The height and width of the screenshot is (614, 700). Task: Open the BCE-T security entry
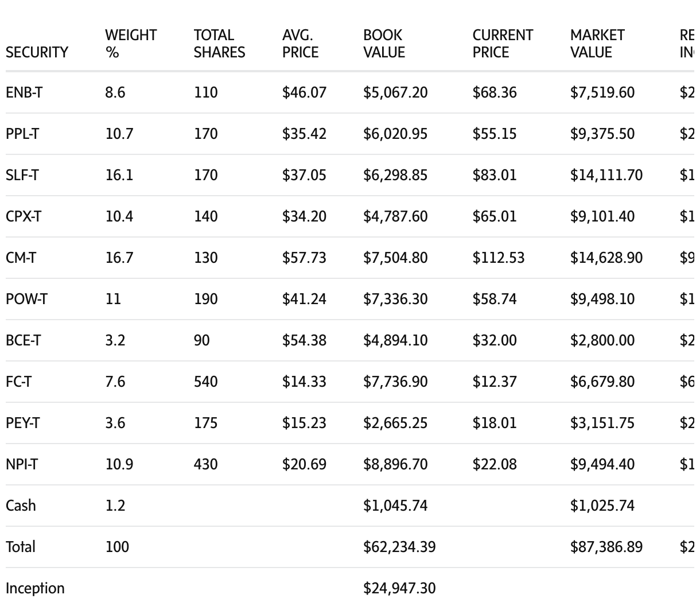pos(23,340)
